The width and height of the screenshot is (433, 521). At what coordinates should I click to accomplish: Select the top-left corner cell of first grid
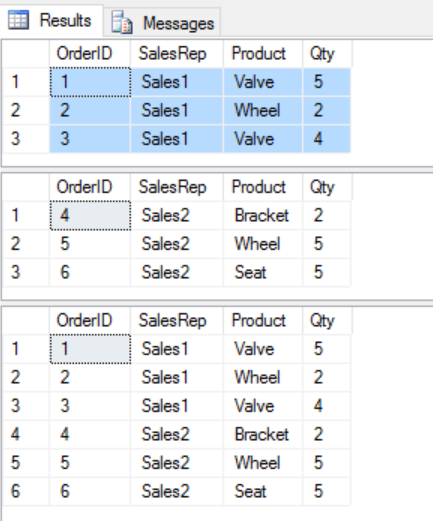coord(26,54)
